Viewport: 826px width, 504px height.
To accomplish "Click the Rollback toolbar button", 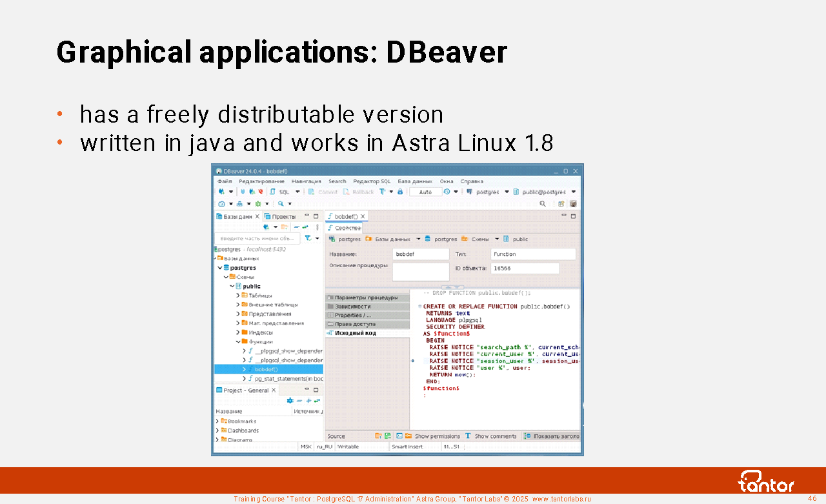I will [358, 192].
